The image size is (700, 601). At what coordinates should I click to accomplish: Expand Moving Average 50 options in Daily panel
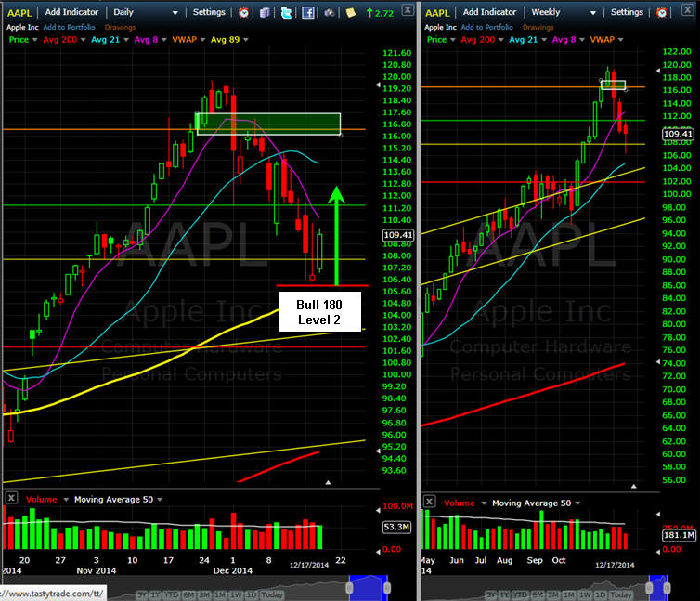click(x=160, y=500)
